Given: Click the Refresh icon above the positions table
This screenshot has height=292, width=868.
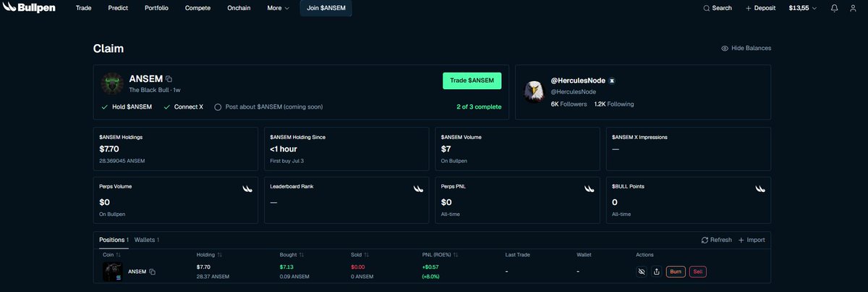Looking at the screenshot, I should 705,240.
